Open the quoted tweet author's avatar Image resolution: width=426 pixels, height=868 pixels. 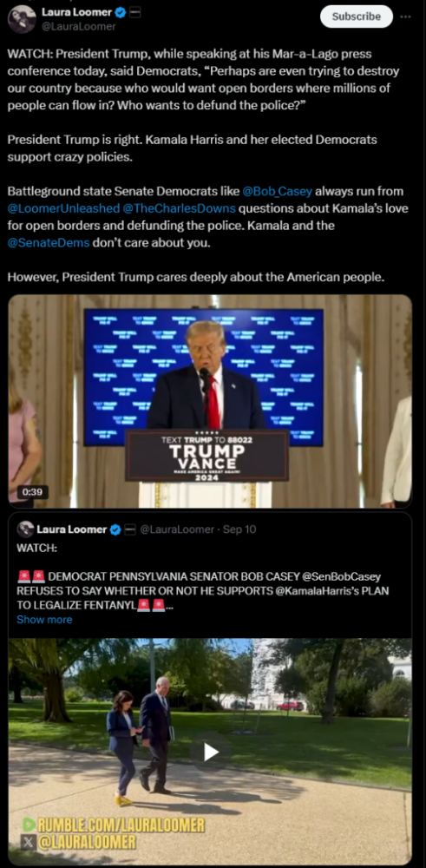click(25, 529)
